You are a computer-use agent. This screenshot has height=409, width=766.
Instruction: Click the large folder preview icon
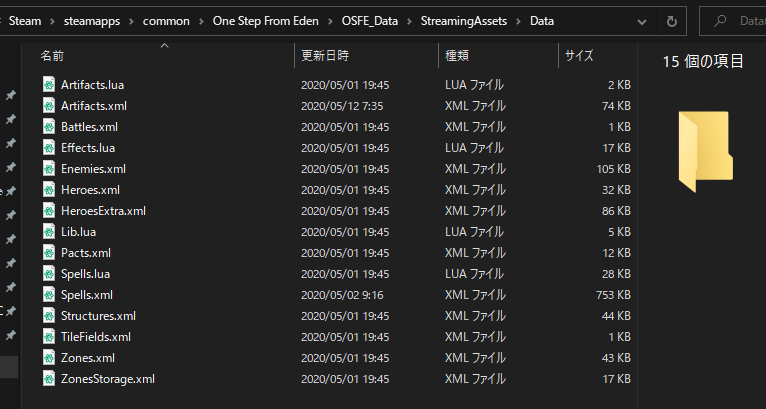point(705,151)
